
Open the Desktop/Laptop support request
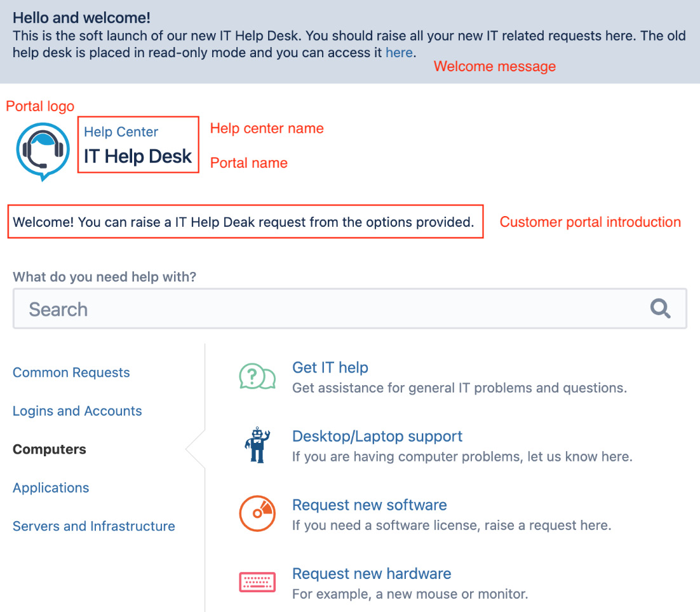tap(377, 437)
